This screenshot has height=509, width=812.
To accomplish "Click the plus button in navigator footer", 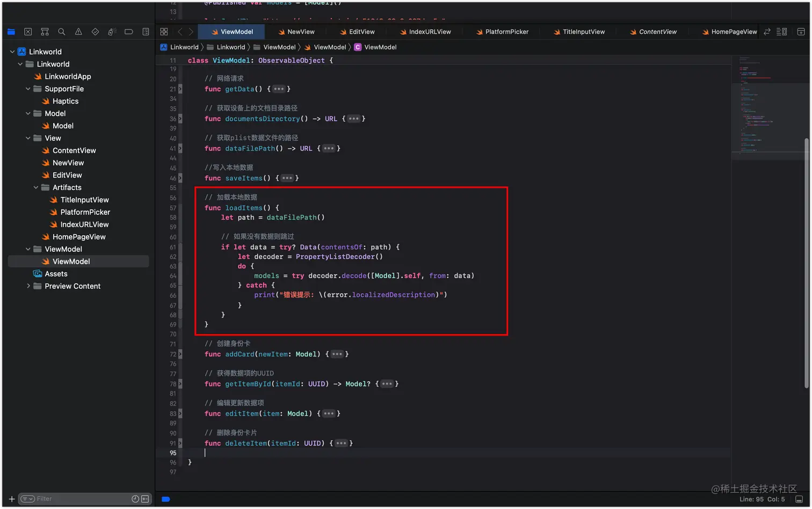I will 12,499.
